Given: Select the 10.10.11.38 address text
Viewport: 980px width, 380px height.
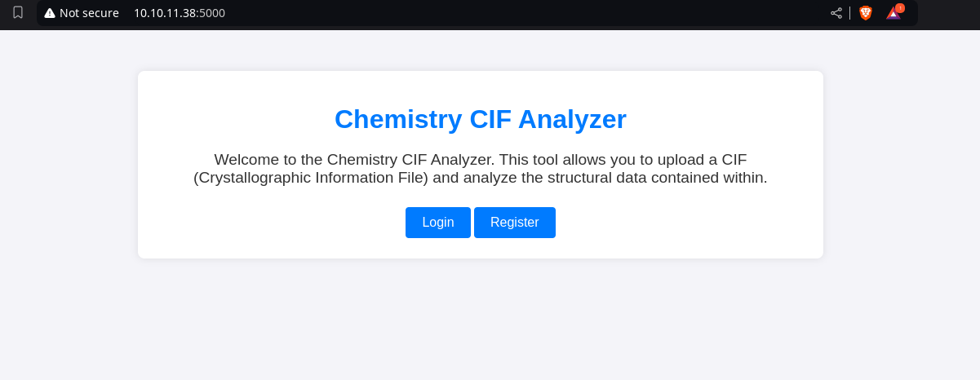Looking at the screenshot, I should (x=166, y=13).
